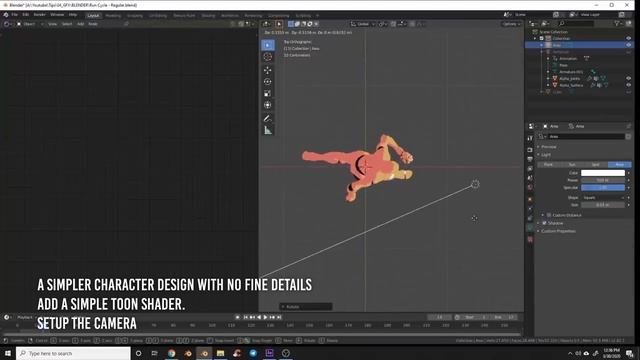Select the Move tool in viewport toolbar
This screenshot has width=640, height=360.
point(268,70)
